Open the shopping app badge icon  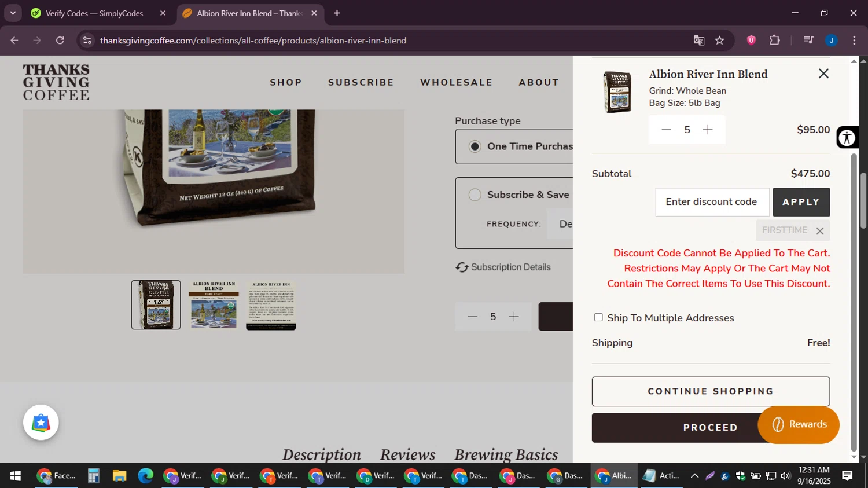(41, 423)
